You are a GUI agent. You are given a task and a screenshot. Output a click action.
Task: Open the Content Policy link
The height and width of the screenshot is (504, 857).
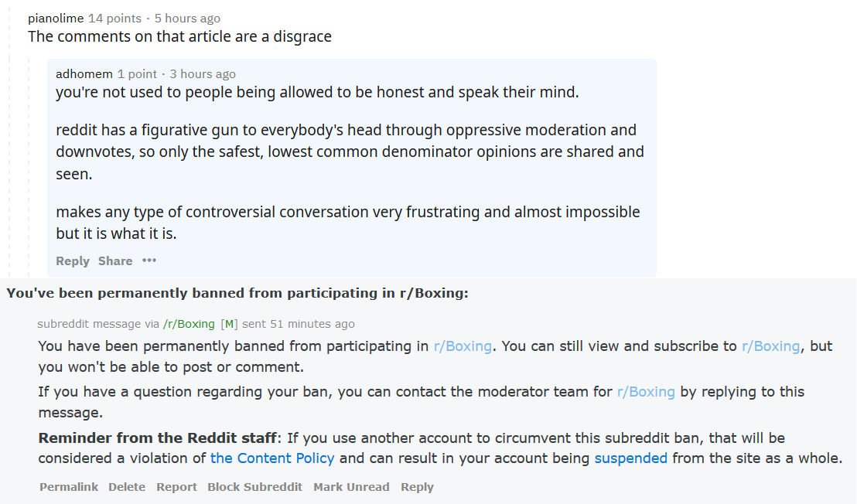point(271,458)
